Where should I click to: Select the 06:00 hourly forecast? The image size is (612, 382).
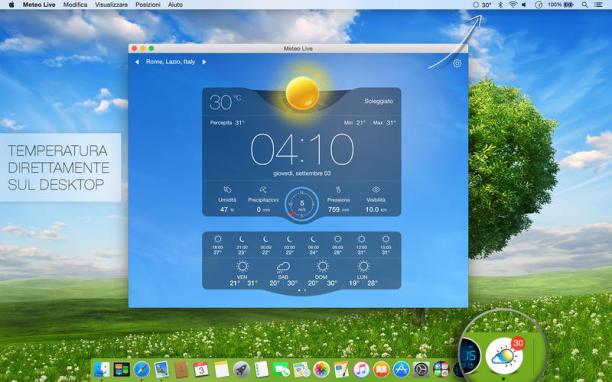313,245
